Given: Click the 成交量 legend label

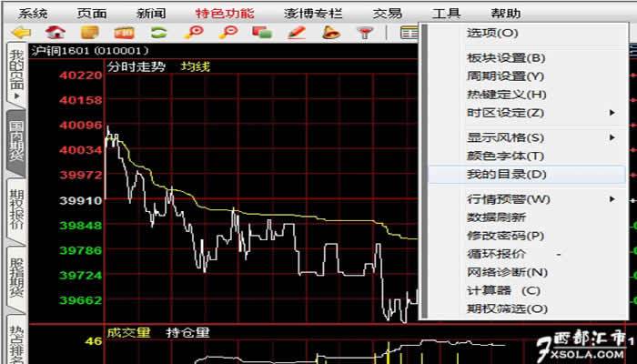Looking at the screenshot, I should [128, 332].
